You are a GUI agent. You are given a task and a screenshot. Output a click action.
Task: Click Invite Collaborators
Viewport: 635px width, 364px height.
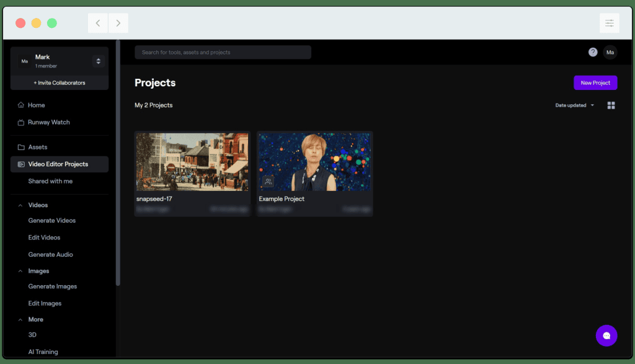[x=60, y=83]
